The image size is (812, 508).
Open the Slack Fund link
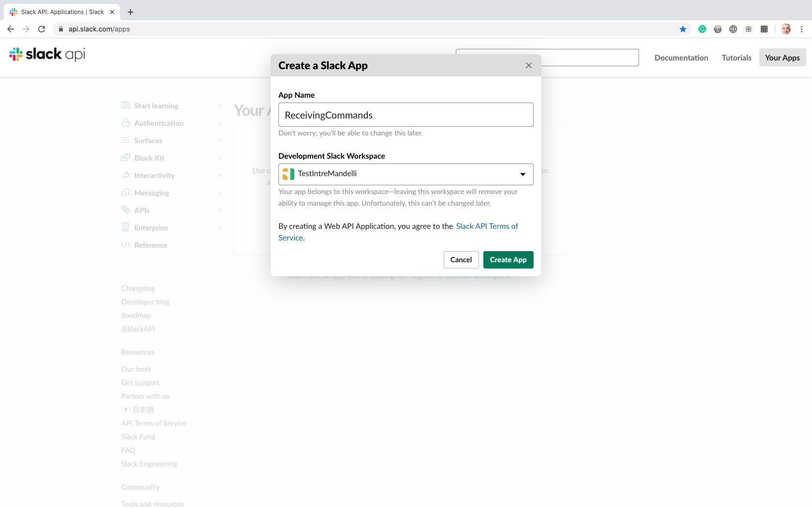click(x=138, y=437)
